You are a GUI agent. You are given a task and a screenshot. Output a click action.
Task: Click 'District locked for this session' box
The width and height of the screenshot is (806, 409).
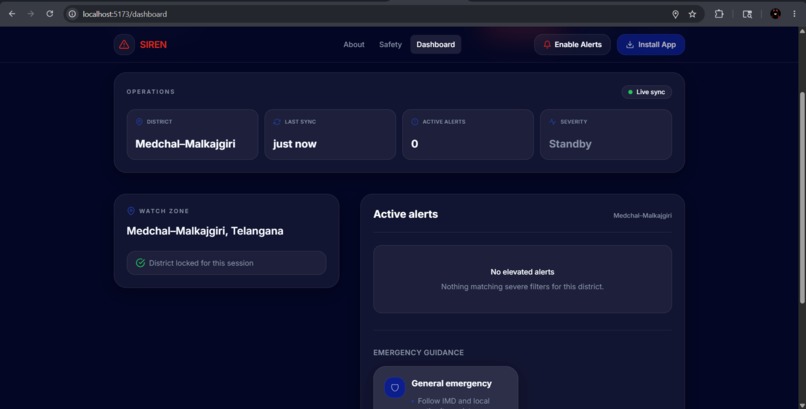(226, 263)
